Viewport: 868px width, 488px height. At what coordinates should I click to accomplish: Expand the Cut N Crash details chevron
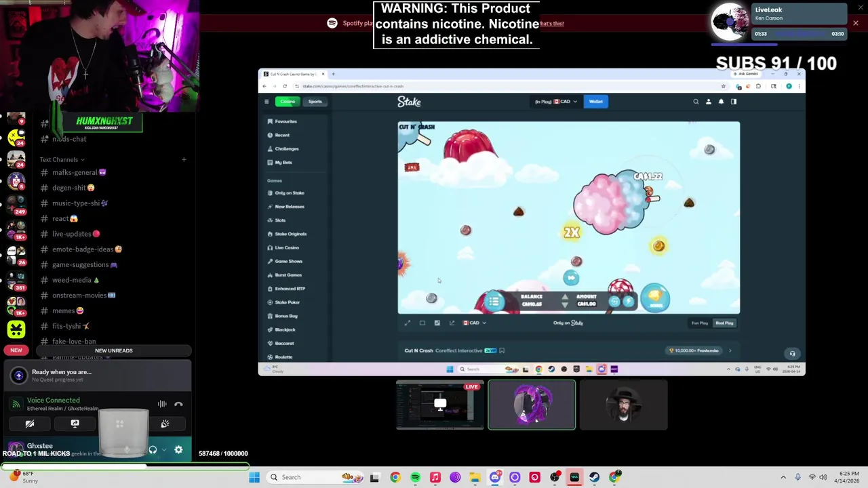730,350
